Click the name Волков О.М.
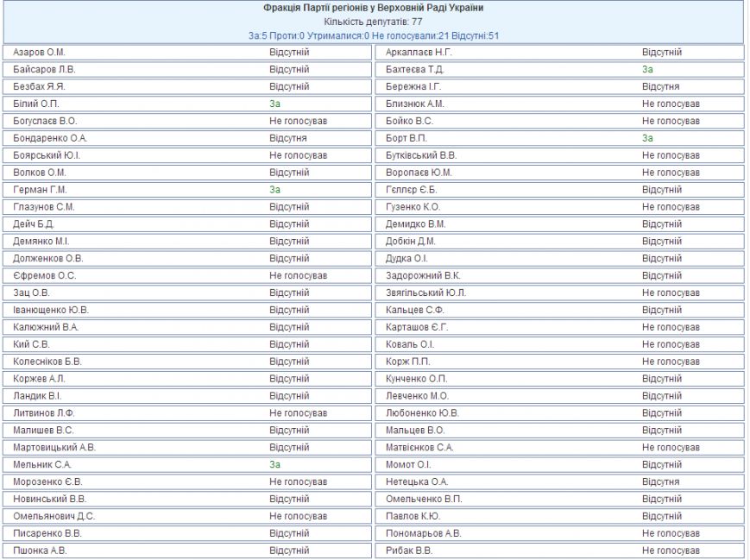This screenshot has height=560, width=750. click(x=40, y=173)
